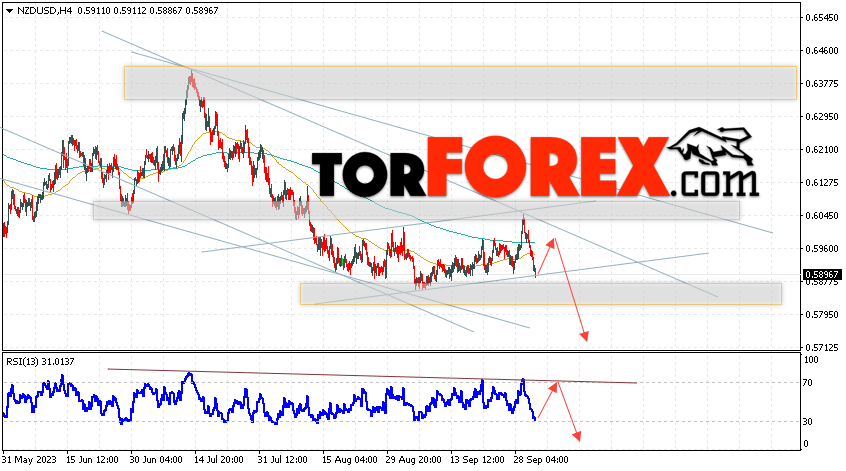Viewport: 846px width, 471px height.
Task: Click the 0.60450 price axis label
Action: click(x=822, y=215)
